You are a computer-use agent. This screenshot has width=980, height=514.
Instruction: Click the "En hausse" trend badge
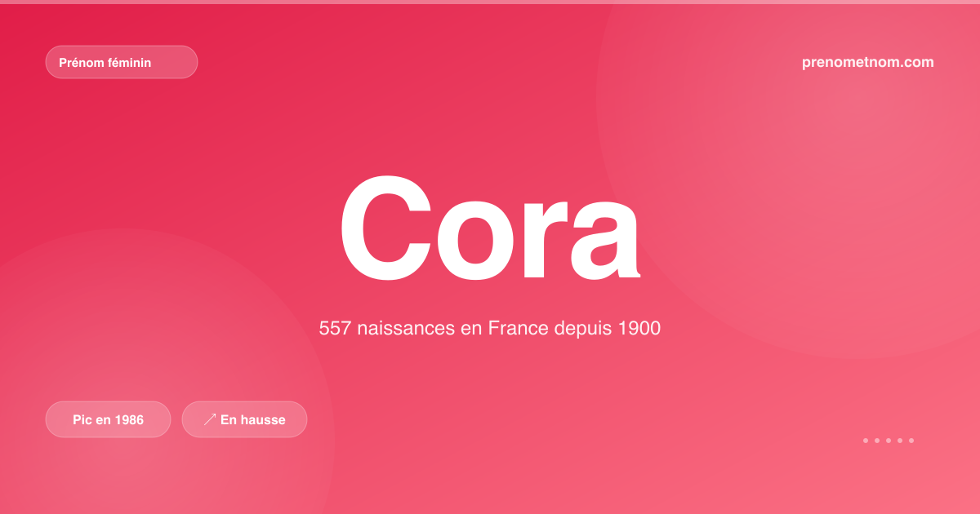click(244, 419)
